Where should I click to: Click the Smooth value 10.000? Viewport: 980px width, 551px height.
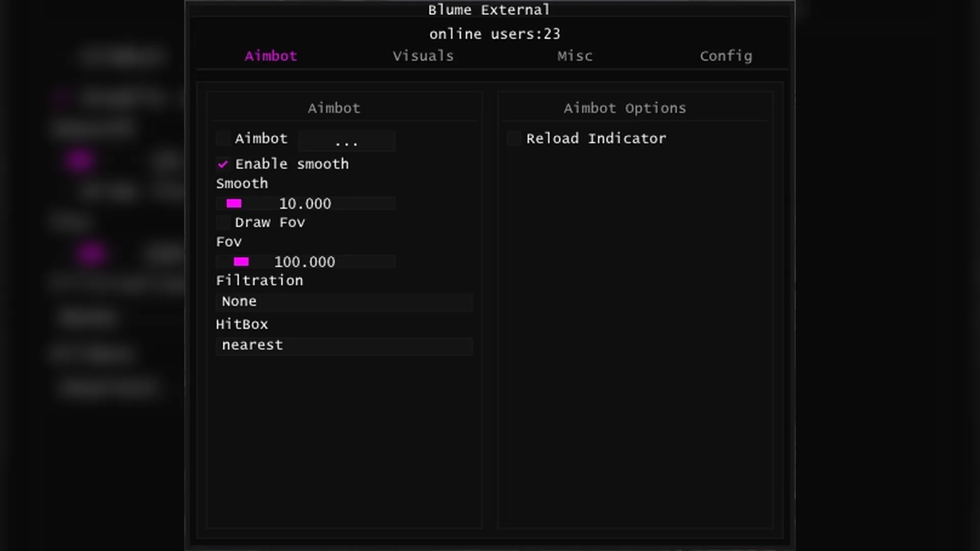coord(305,204)
